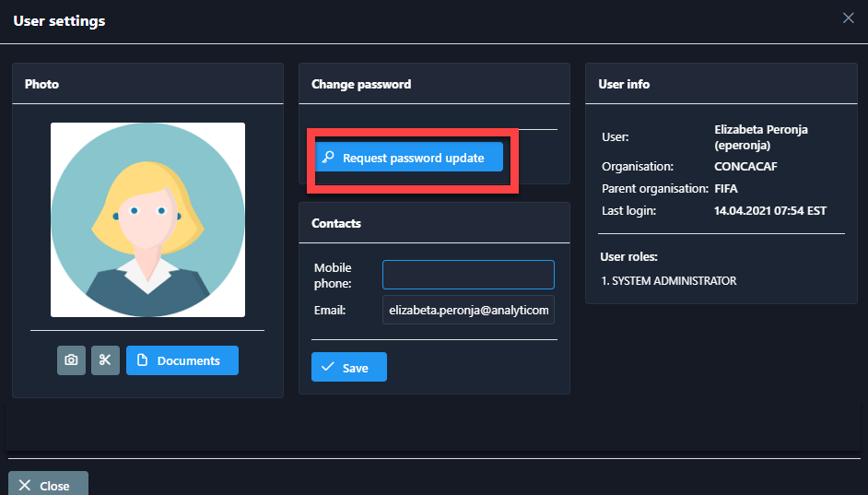
Task: Save the contact details
Action: click(349, 367)
